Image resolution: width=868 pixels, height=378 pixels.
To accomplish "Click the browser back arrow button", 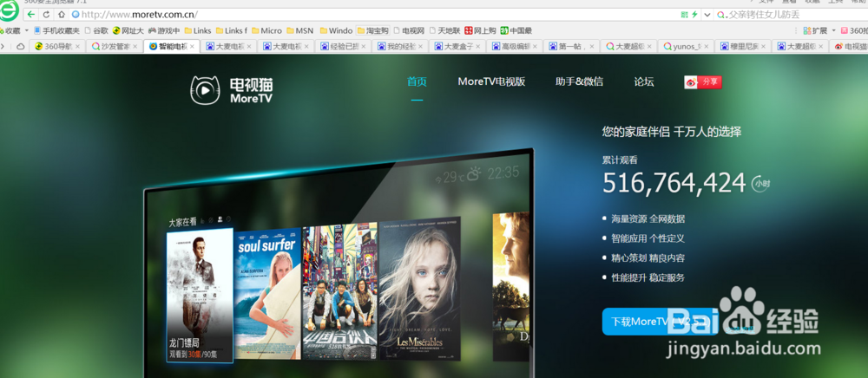I will [31, 14].
